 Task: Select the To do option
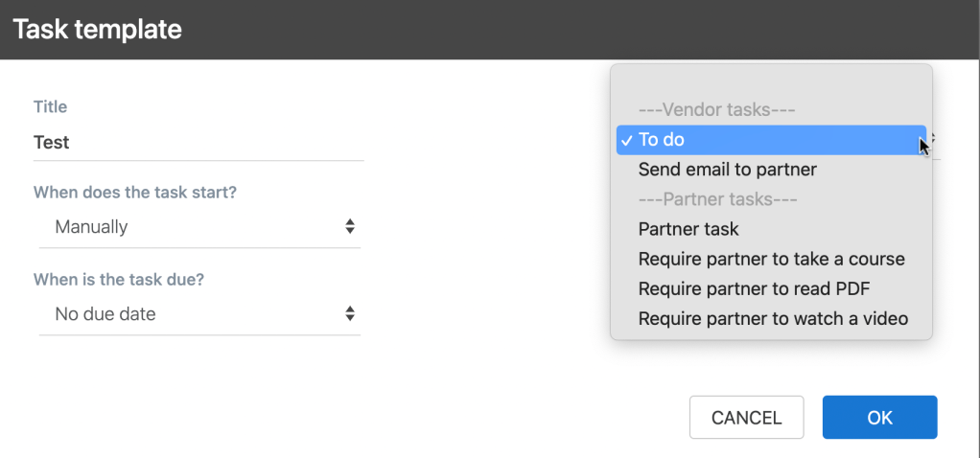(662, 140)
